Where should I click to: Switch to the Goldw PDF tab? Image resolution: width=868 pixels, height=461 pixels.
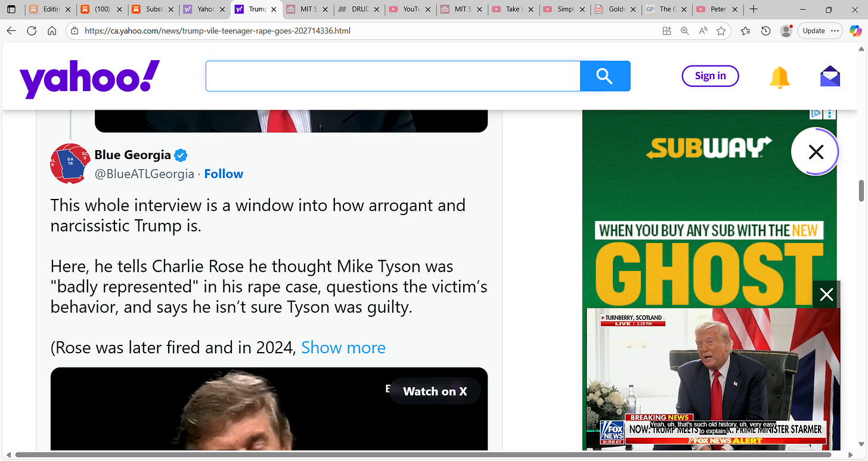(x=615, y=10)
